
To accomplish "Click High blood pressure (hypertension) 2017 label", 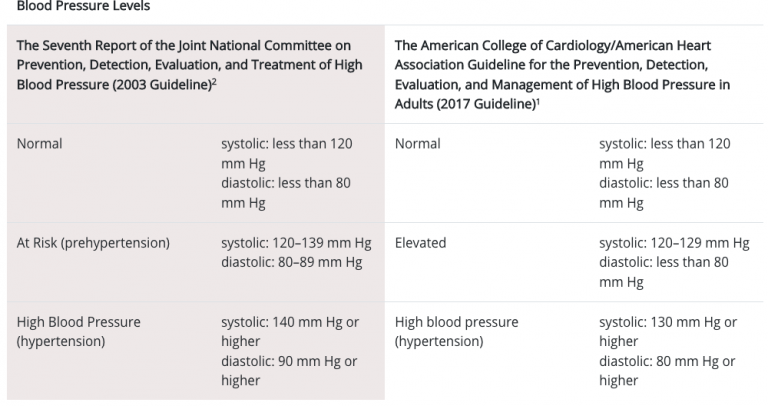I will pyautogui.click(x=456, y=332).
